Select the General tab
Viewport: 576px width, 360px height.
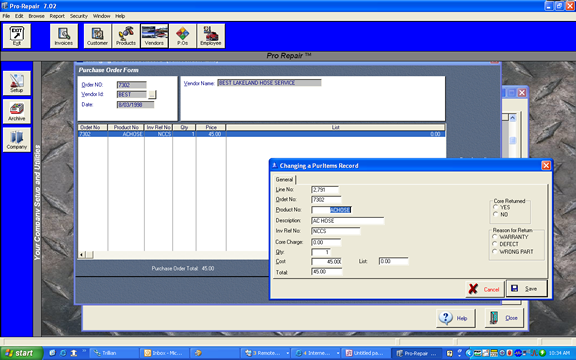click(x=284, y=180)
